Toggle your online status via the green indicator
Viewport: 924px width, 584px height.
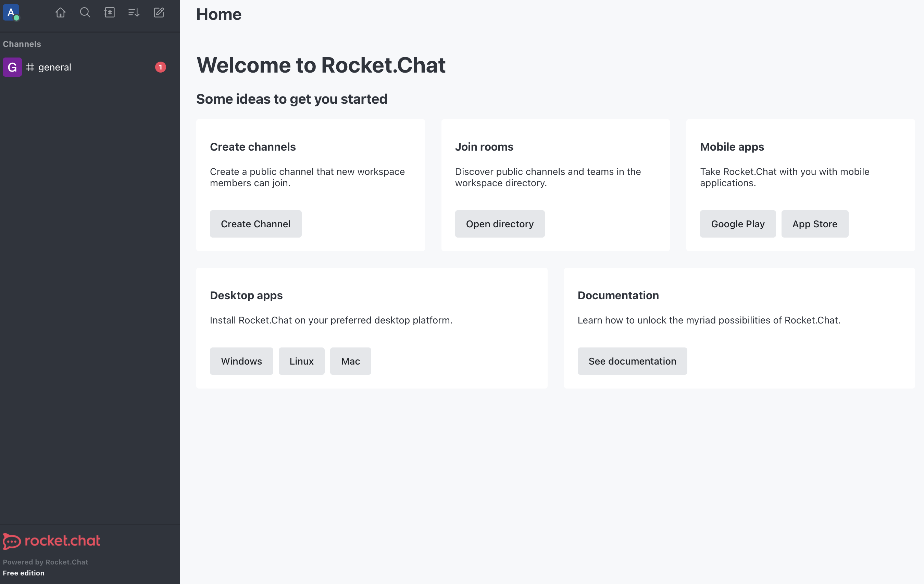(x=17, y=18)
